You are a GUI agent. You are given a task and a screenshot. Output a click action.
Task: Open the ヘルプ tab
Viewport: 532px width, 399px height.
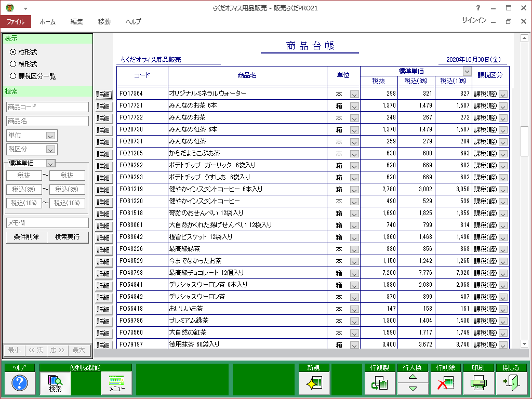133,21
